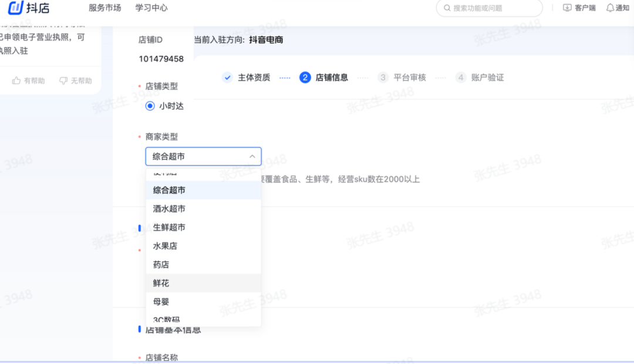Click the 无帮助 thumbs-down icon
This screenshot has height=364, width=634.
(63, 81)
